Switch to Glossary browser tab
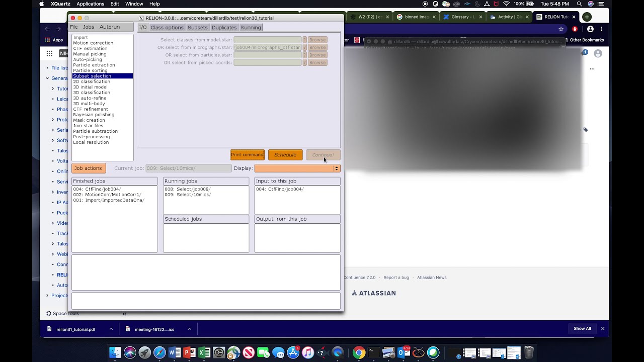This screenshot has width=644, height=362. click(x=463, y=17)
